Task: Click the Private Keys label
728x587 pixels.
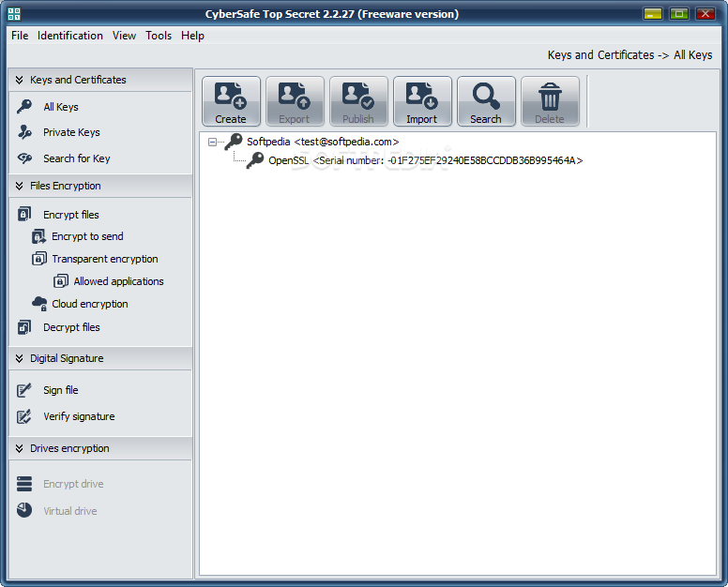Action: (x=71, y=133)
